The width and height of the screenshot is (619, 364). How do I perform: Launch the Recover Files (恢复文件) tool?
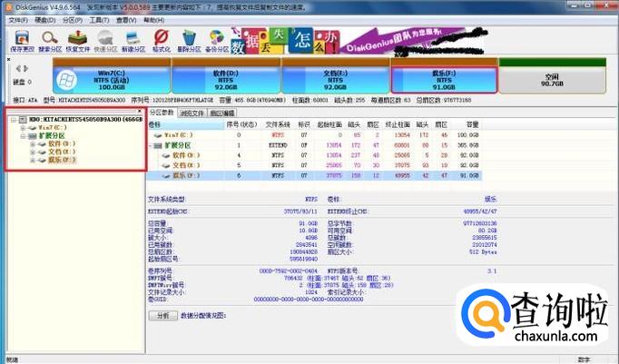click(x=78, y=38)
